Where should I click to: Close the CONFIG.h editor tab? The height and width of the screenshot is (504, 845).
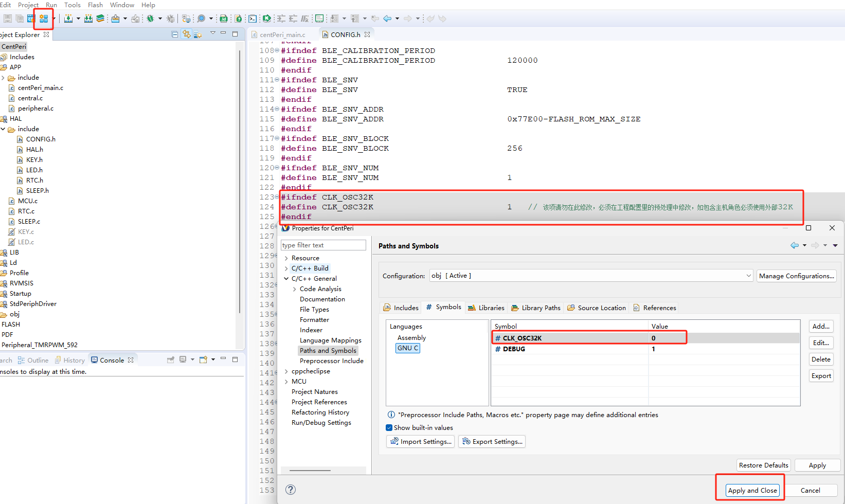[x=367, y=34]
